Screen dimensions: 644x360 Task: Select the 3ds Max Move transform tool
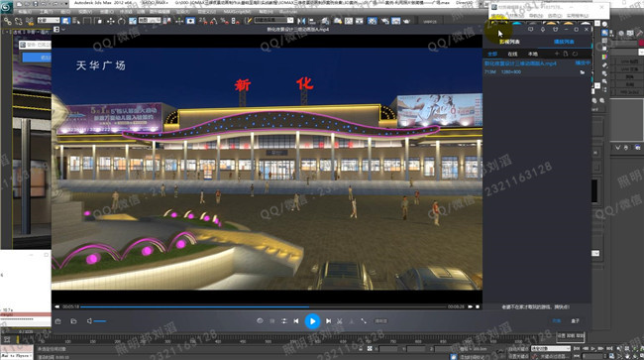coord(111,21)
